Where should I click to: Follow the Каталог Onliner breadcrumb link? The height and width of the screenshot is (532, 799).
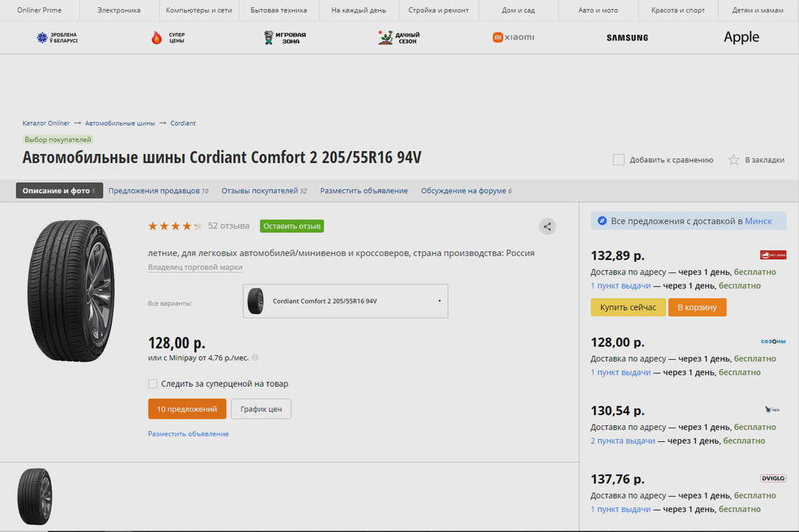[x=46, y=123]
